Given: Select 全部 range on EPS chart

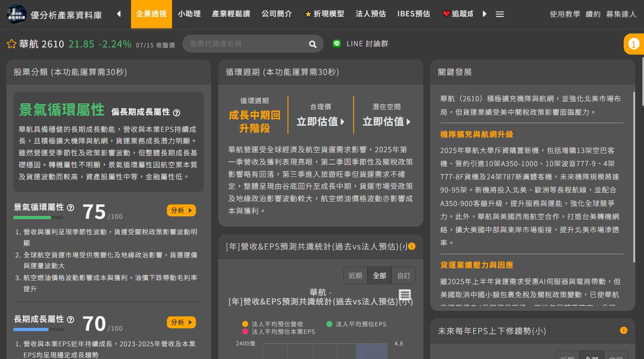Looking at the screenshot, I should pos(380,275).
